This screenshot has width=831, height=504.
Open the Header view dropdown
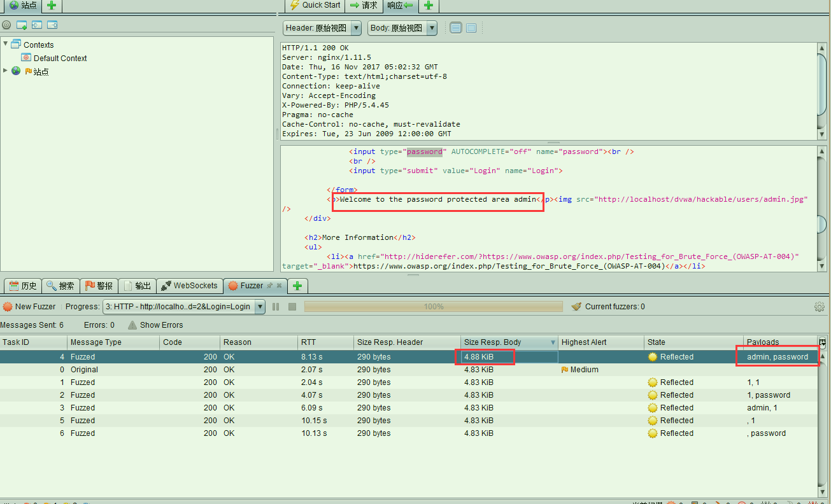point(355,28)
